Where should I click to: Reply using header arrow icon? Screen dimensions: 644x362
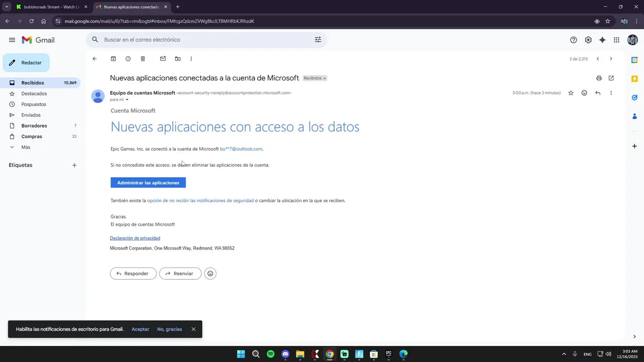(598, 93)
